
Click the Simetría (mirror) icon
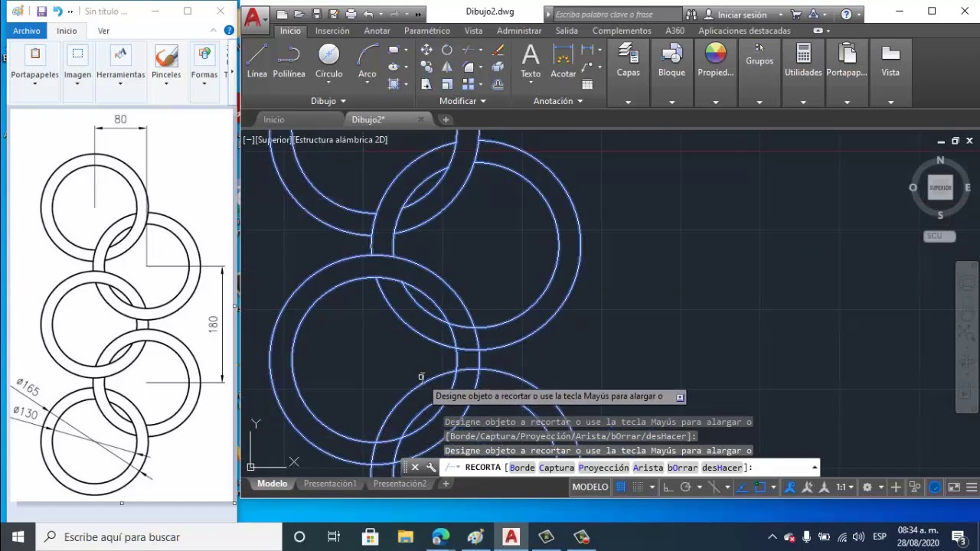pyautogui.click(x=447, y=67)
